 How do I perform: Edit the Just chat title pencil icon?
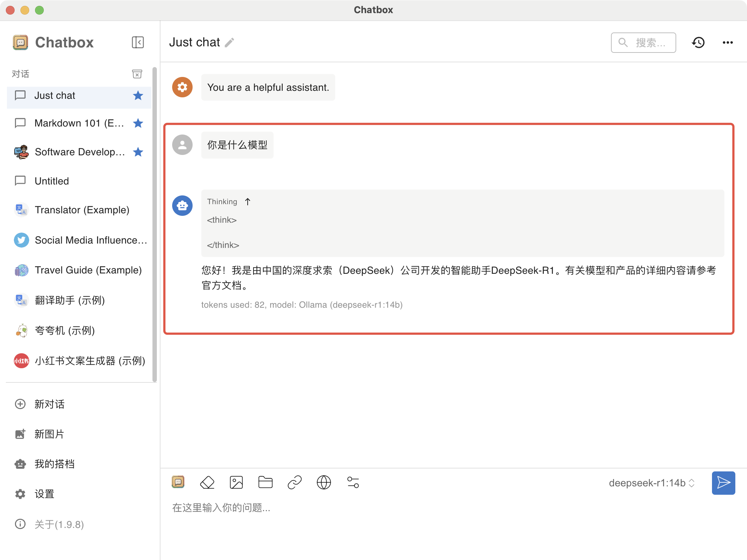[x=229, y=43]
